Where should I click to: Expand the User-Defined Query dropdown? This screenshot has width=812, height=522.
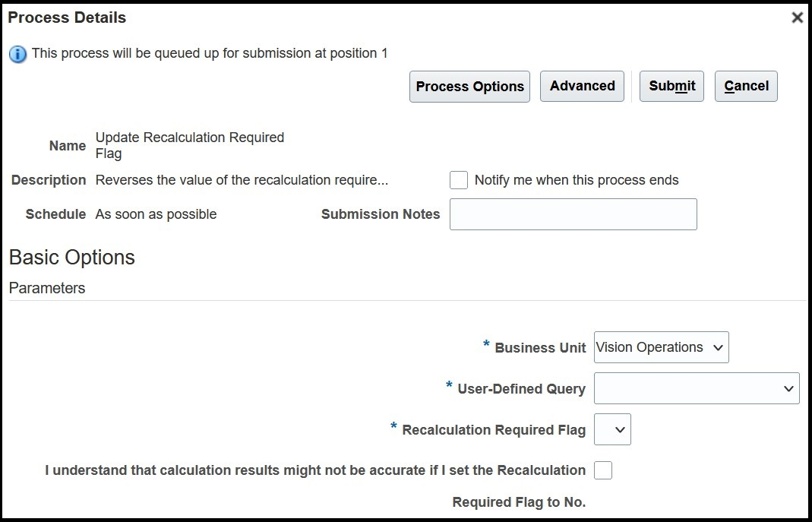click(x=697, y=388)
